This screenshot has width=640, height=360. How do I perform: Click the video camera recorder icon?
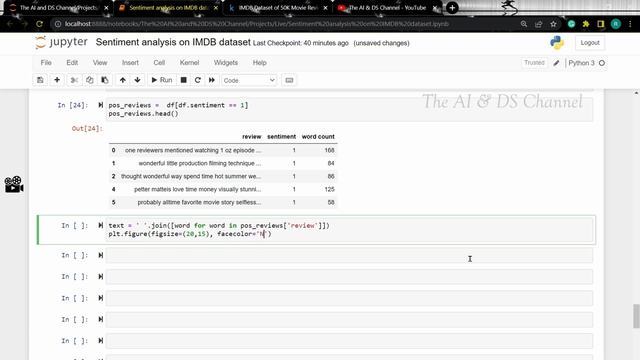(x=14, y=184)
